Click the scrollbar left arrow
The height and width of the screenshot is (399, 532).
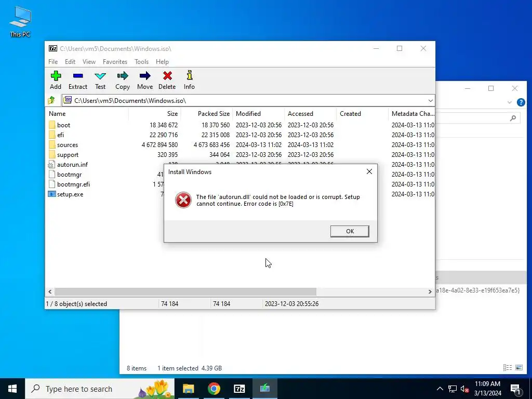(50, 291)
